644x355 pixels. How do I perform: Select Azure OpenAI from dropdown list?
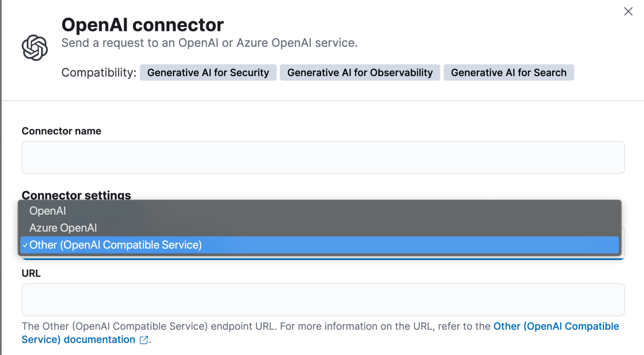click(x=63, y=228)
